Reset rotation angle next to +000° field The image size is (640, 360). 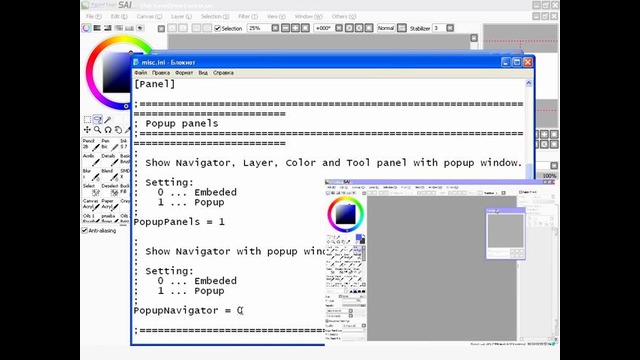tap(369, 28)
